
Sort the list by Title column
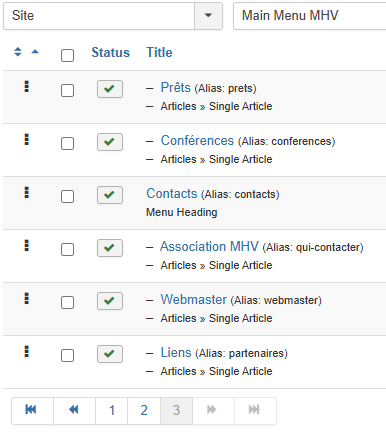(x=159, y=52)
